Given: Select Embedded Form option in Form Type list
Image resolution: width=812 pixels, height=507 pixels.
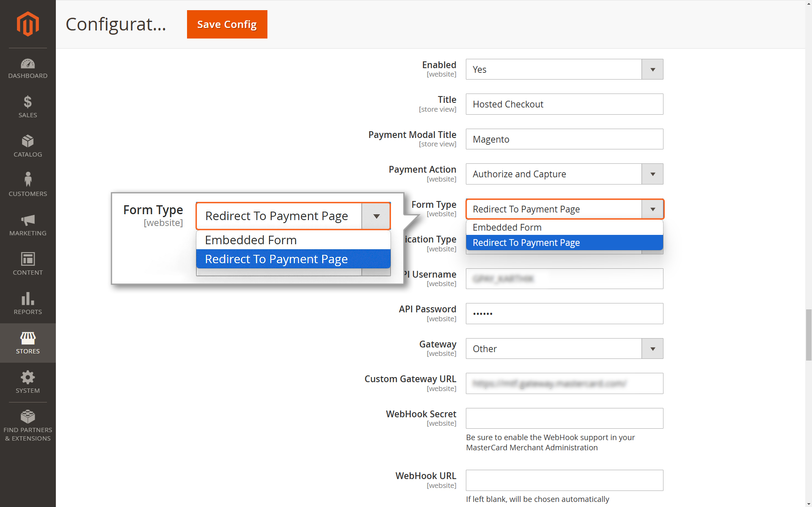Looking at the screenshot, I should click(564, 227).
